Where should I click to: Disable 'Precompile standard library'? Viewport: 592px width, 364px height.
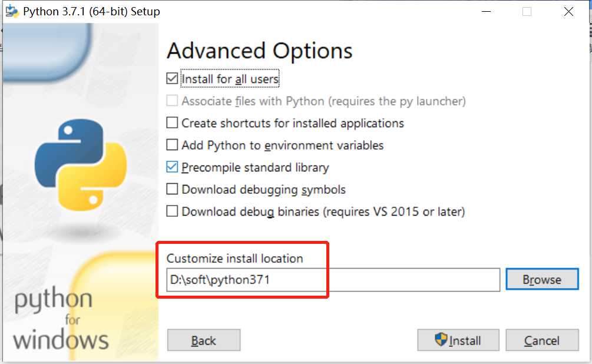point(173,167)
